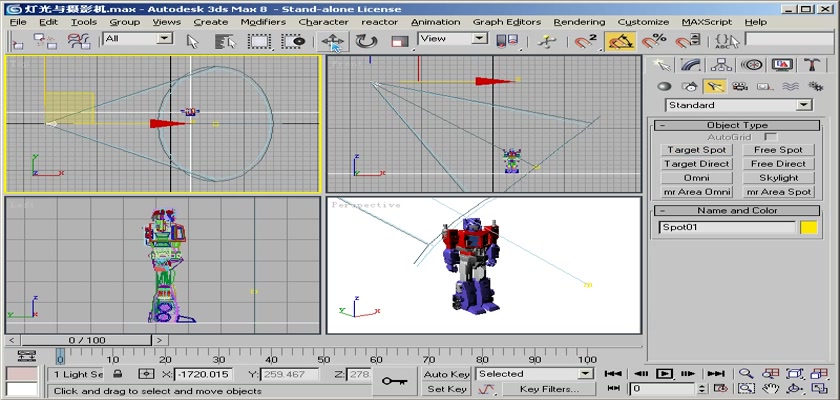Select the Helpers category icon
Screen dimensions: 840x400
765,86
